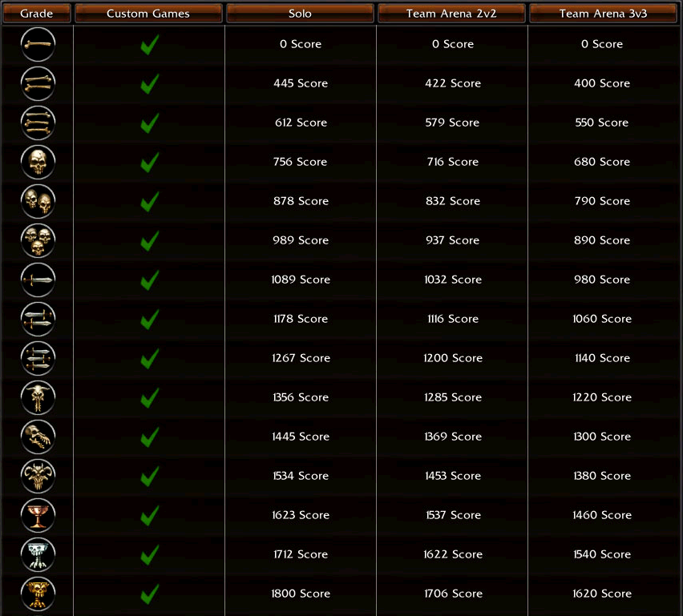
Task: Click the 1620 Score Team Arena 3v3 cell
Action: pyautogui.click(x=602, y=594)
